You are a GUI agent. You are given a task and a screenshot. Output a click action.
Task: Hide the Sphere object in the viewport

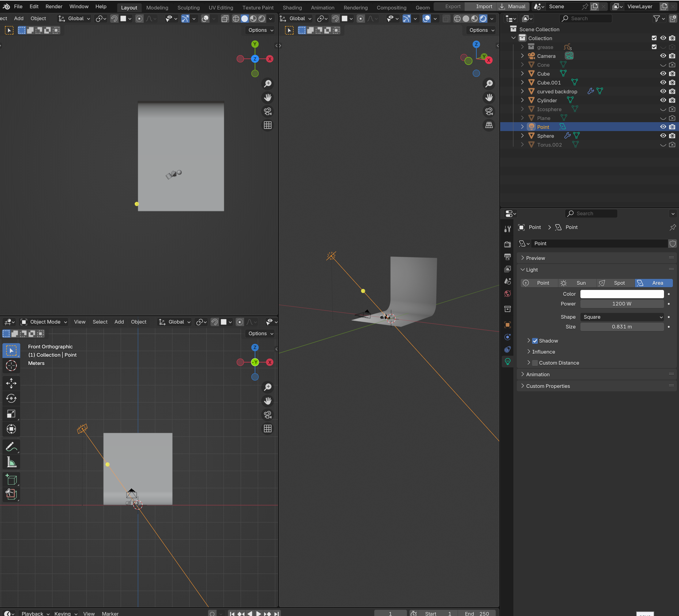click(x=663, y=136)
